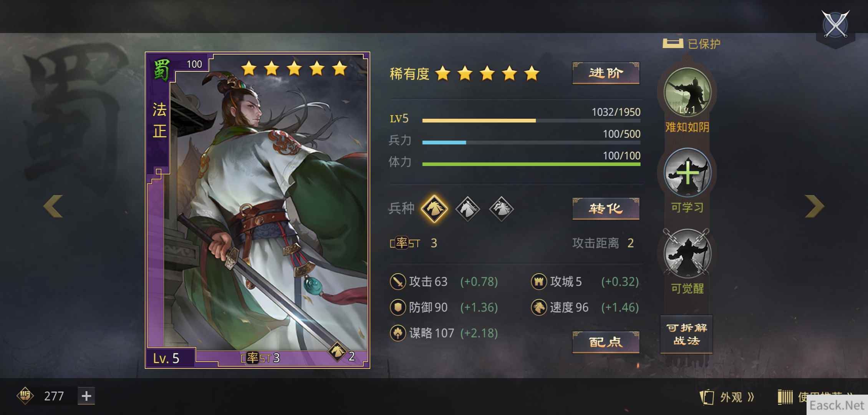Expand the 外观 appearance option
The height and width of the screenshot is (415, 868).
(727, 397)
